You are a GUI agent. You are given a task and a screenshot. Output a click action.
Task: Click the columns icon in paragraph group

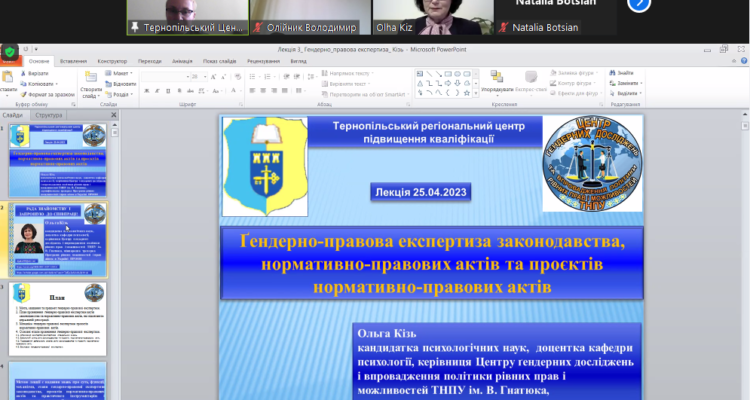tap(299, 90)
